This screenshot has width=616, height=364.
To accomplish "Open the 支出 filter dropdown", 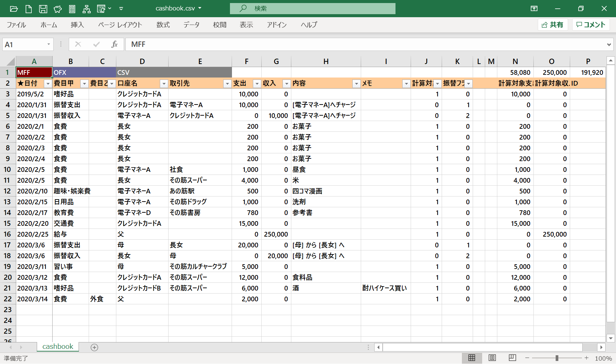I will [257, 84].
